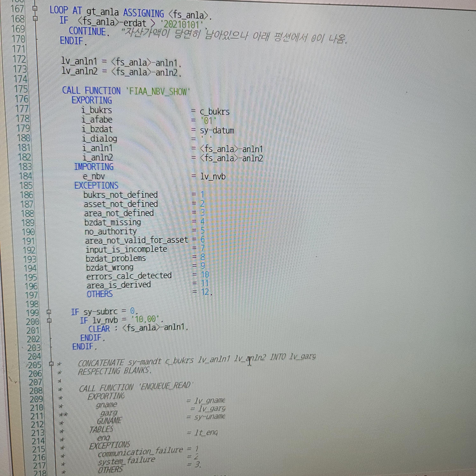This screenshot has height=476, width=476.
Task: Click the '10.00' literal on line 200
Action: point(146,319)
